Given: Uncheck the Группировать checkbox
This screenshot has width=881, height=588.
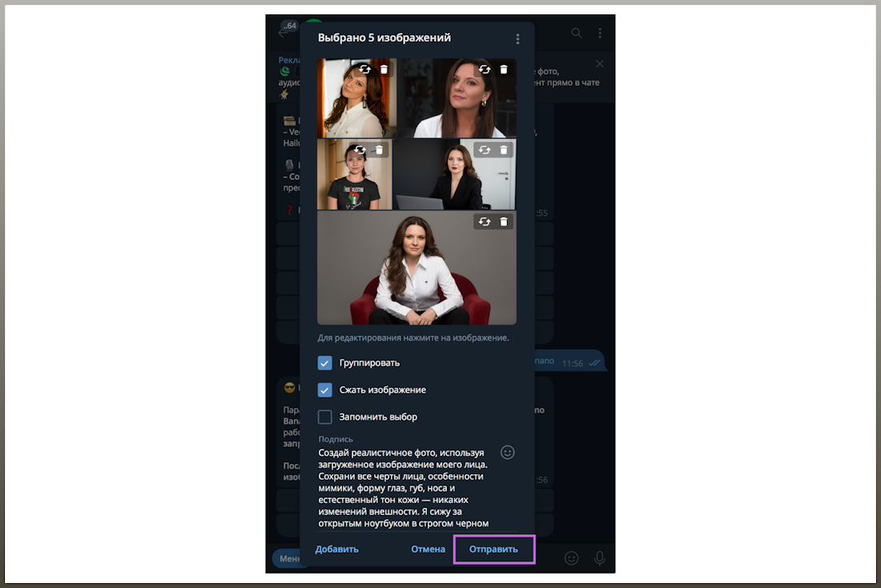Looking at the screenshot, I should point(325,363).
